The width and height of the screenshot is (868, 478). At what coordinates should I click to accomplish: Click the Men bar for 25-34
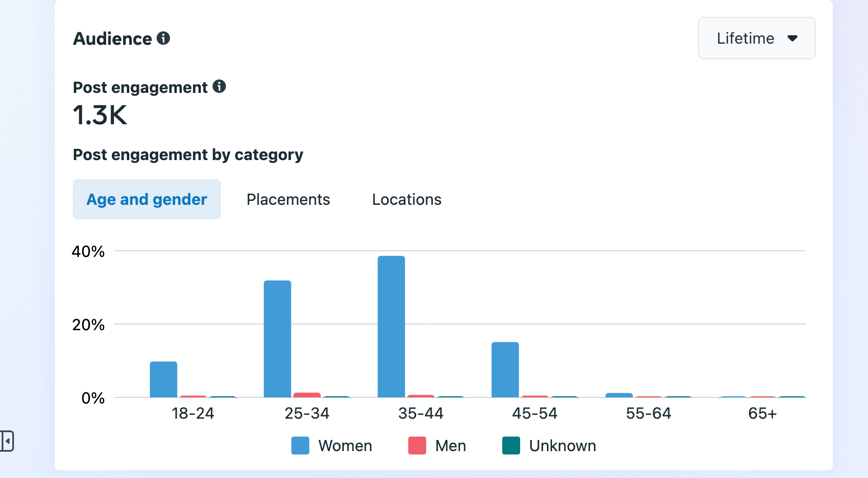point(307,395)
